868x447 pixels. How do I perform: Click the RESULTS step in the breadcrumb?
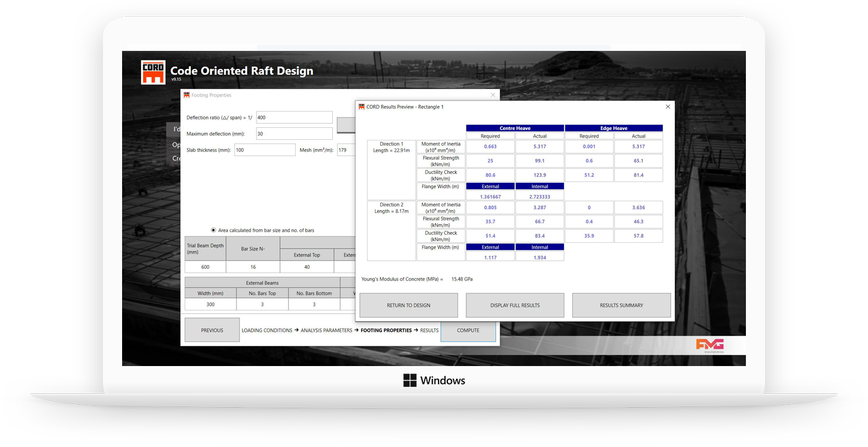(x=429, y=330)
